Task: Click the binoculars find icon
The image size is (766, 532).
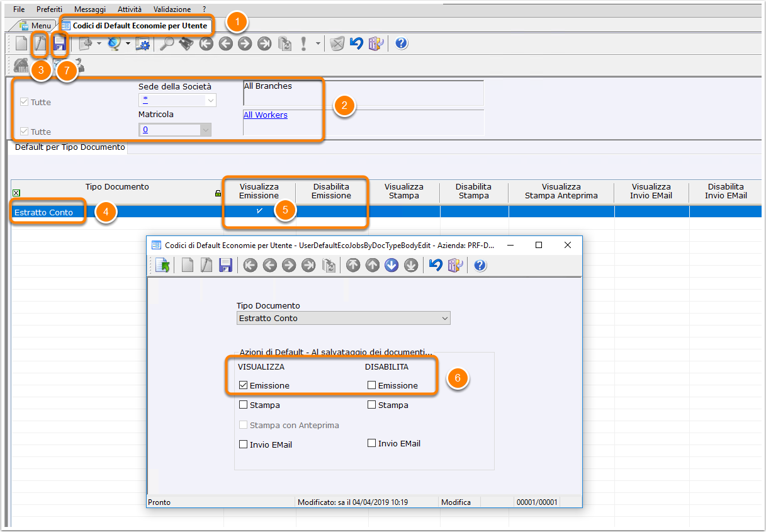Action: (x=186, y=43)
